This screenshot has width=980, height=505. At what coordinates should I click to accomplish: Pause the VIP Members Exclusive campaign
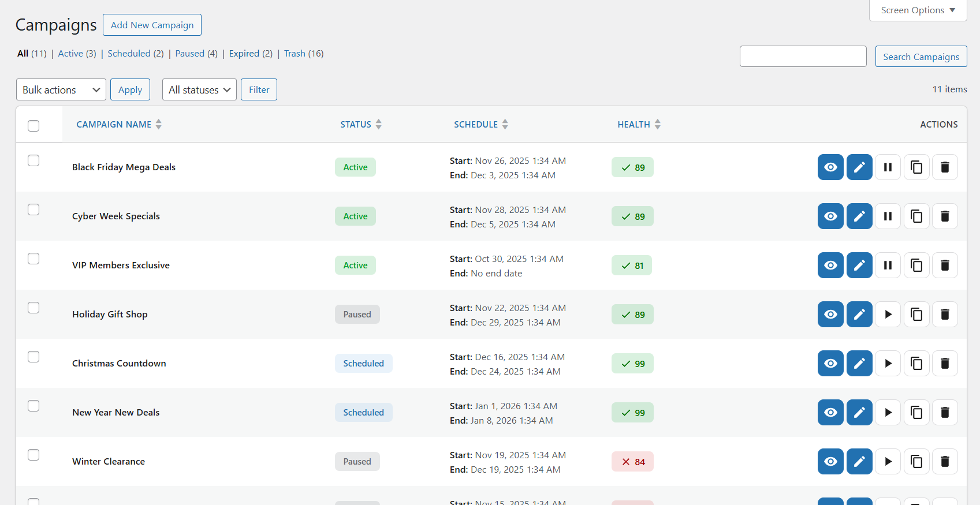click(888, 265)
